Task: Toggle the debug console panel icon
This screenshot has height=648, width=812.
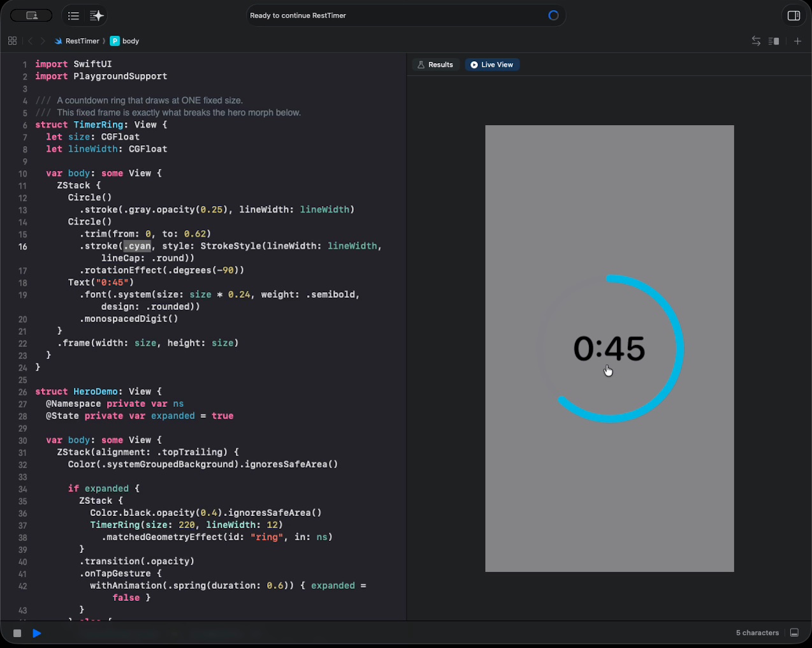Action: click(x=794, y=633)
